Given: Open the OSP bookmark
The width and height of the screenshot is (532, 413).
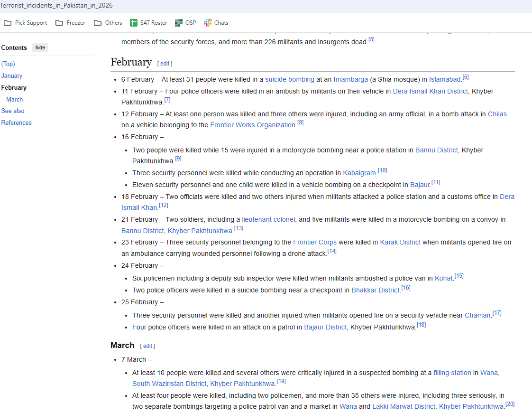Looking at the screenshot, I should point(185,23).
